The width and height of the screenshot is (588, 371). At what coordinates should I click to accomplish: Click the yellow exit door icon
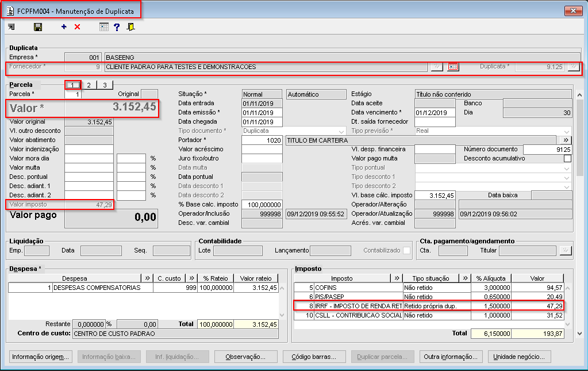(x=131, y=27)
